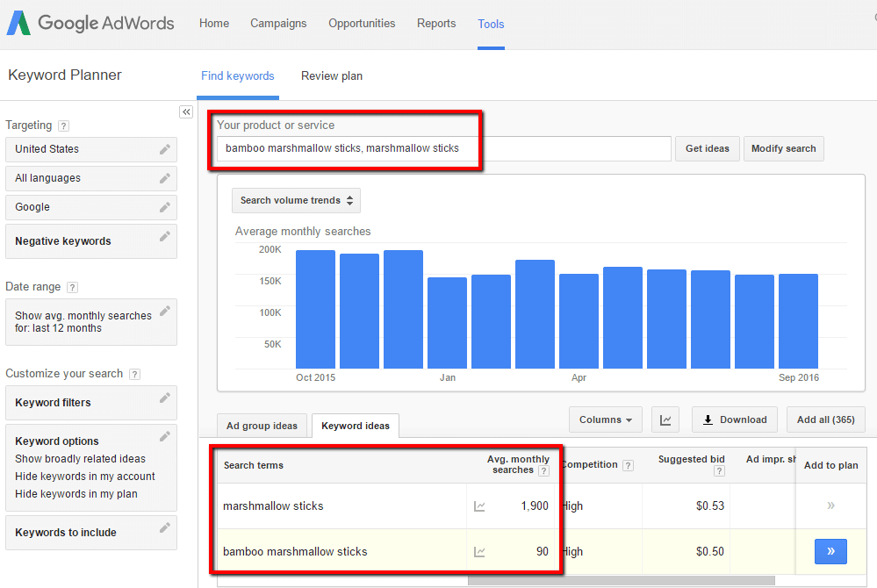Open Customize your search help icon

coord(134,374)
